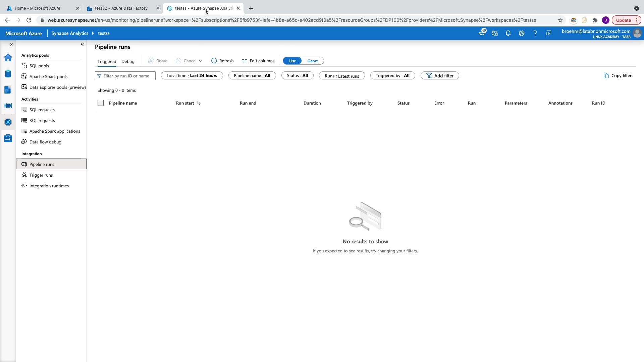Open Local time Last 24 hours filter

click(192, 76)
